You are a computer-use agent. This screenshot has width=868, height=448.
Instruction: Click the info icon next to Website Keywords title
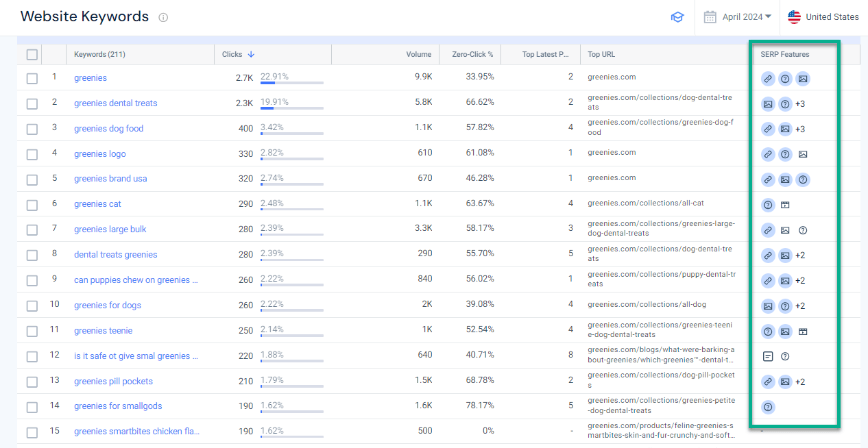click(163, 17)
